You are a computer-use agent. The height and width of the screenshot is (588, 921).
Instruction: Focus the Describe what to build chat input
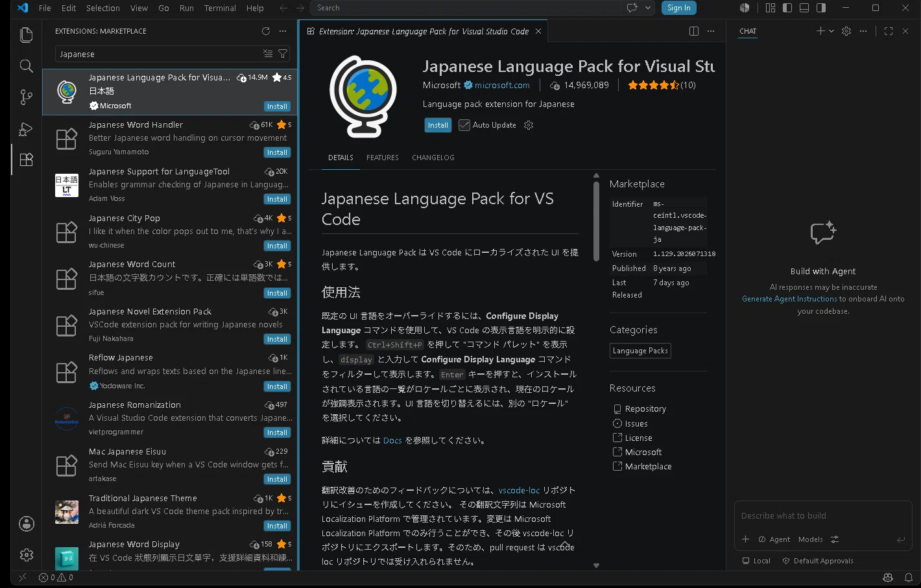(822, 516)
